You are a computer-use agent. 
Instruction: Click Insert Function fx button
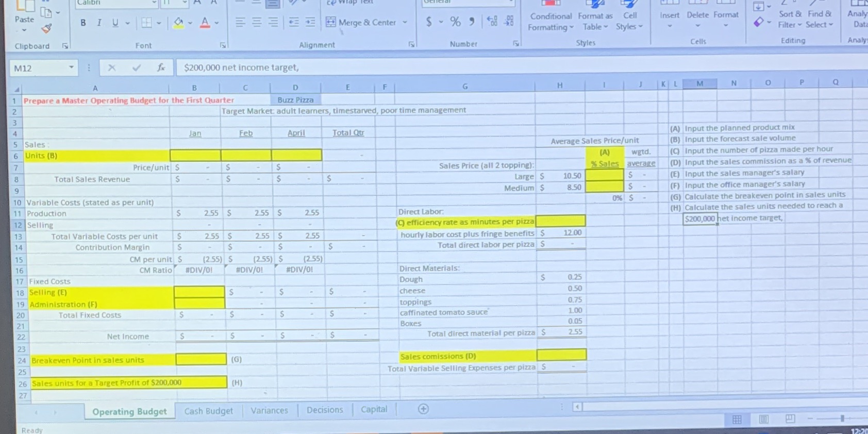point(161,68)
